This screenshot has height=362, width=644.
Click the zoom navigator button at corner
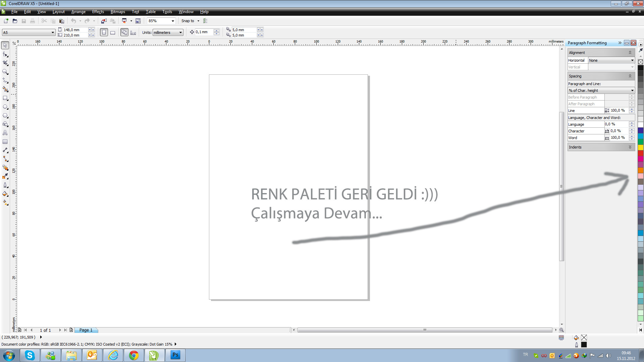click(x=561, y=330)
